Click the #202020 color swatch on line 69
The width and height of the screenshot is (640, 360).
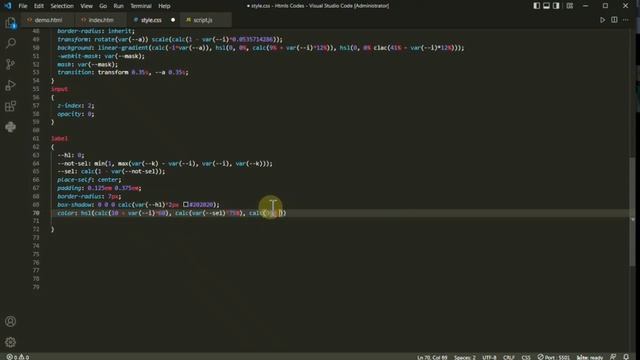coord(185,204)
